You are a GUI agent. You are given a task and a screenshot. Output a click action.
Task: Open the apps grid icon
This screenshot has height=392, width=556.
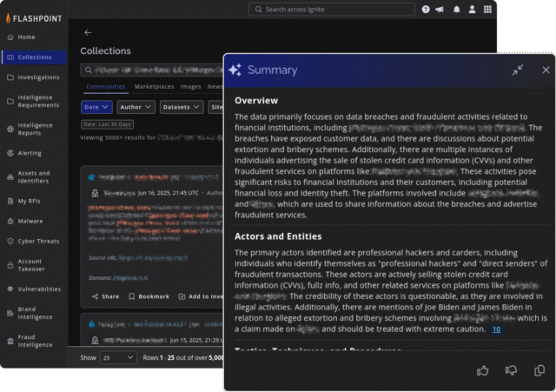pos(487,10)
